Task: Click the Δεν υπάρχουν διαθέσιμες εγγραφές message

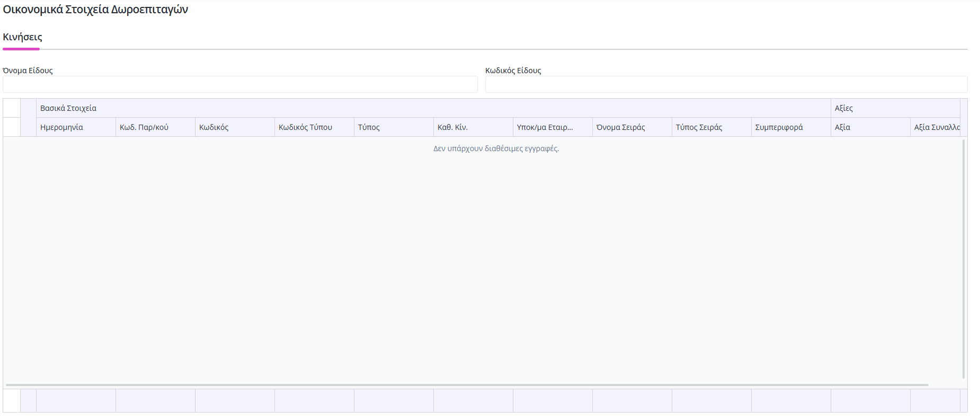Action: 496,148
